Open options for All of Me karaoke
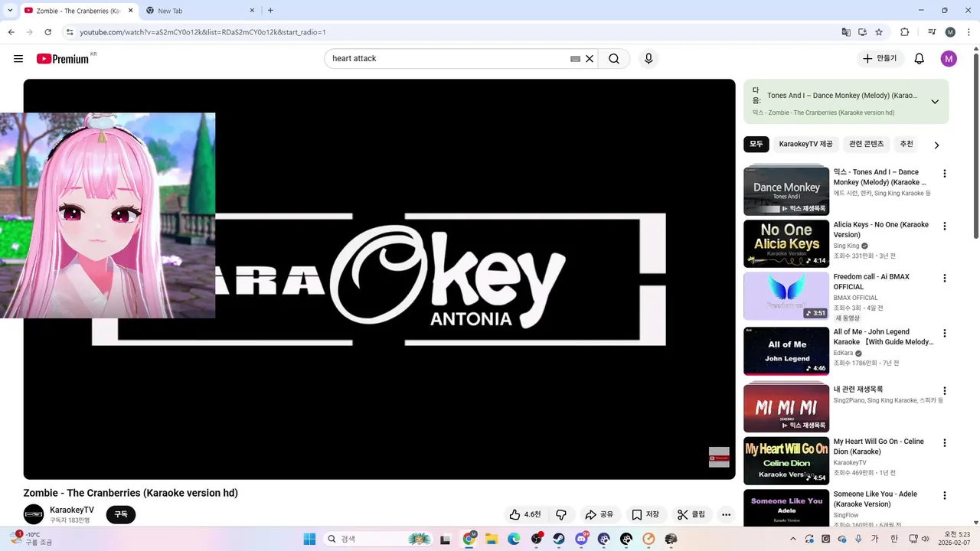The width and height of the screenshot is (980, 551). point(944,333)
